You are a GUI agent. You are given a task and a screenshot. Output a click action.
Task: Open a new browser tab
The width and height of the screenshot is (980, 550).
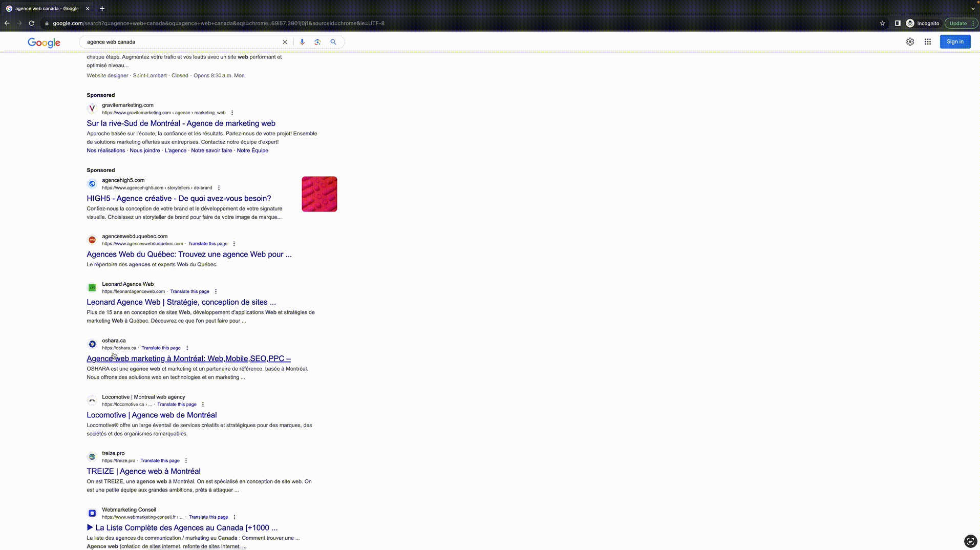(102, 8)
